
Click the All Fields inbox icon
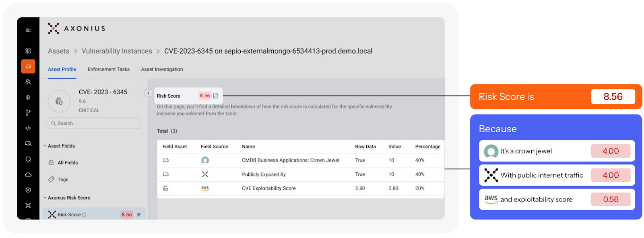[x=51, y=162]
